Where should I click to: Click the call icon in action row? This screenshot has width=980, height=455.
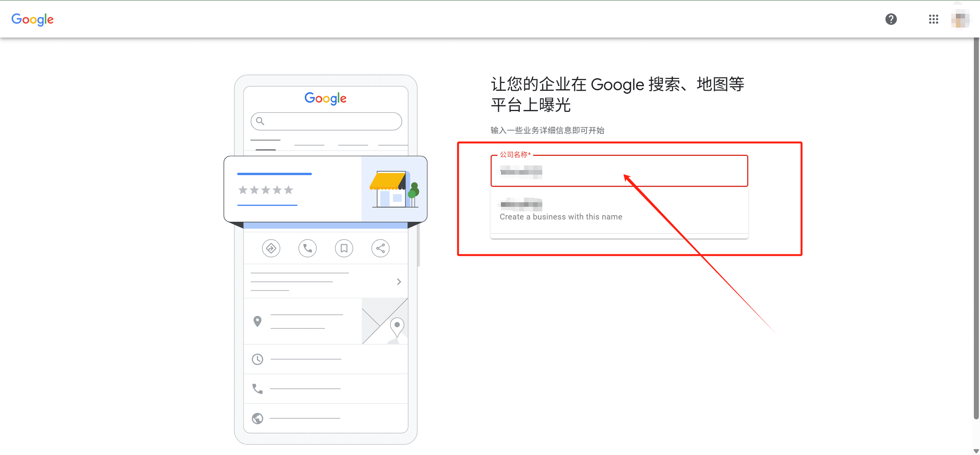[x=308, y=248]
